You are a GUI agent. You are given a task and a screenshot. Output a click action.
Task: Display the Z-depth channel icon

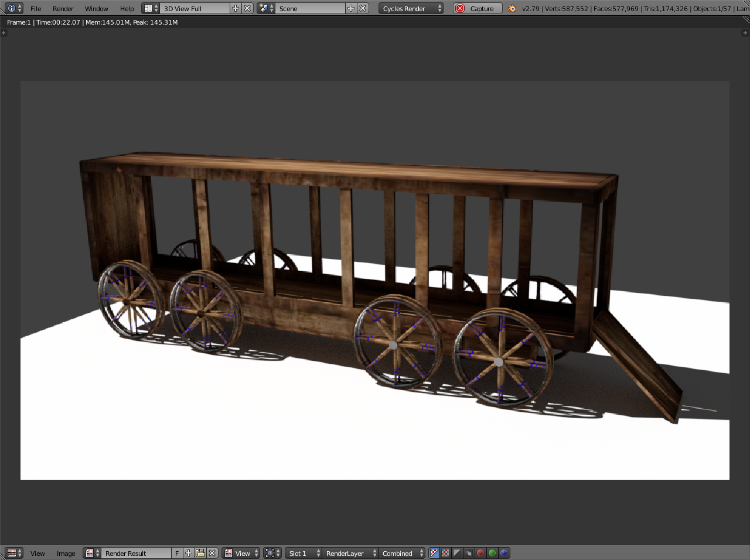[x=468, y=553]
